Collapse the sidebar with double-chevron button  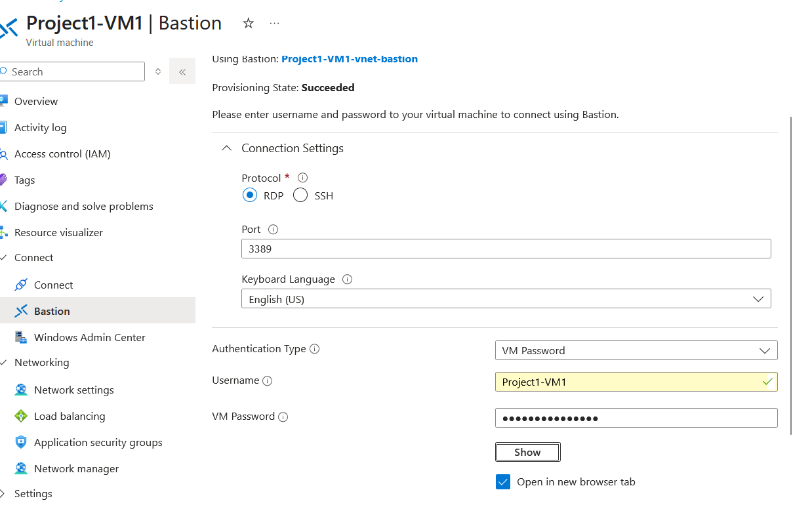coord(182,71)
